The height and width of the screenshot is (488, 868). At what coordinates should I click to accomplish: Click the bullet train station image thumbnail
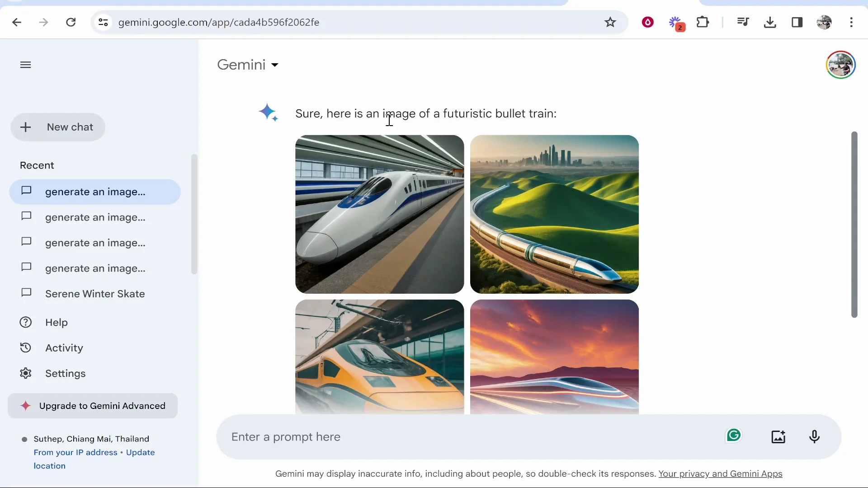[379, 214]
